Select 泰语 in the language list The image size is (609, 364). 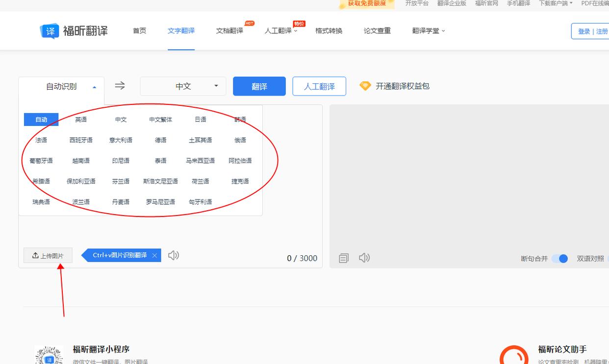coord(161,161)
